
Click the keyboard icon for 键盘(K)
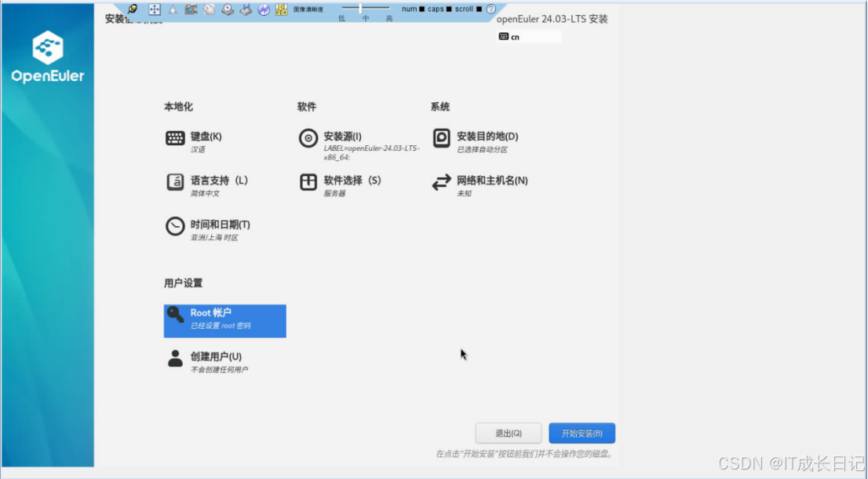[x=175, y=138]
